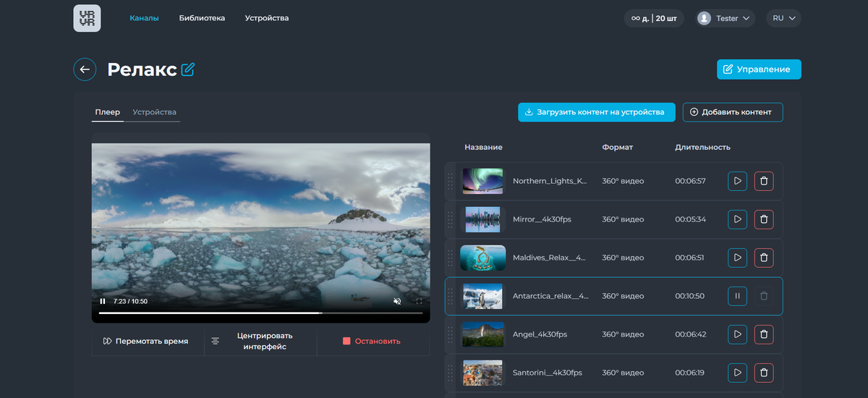868x398 pixels.
Task: Click the Northern_Lights file name
Action: 549,181
